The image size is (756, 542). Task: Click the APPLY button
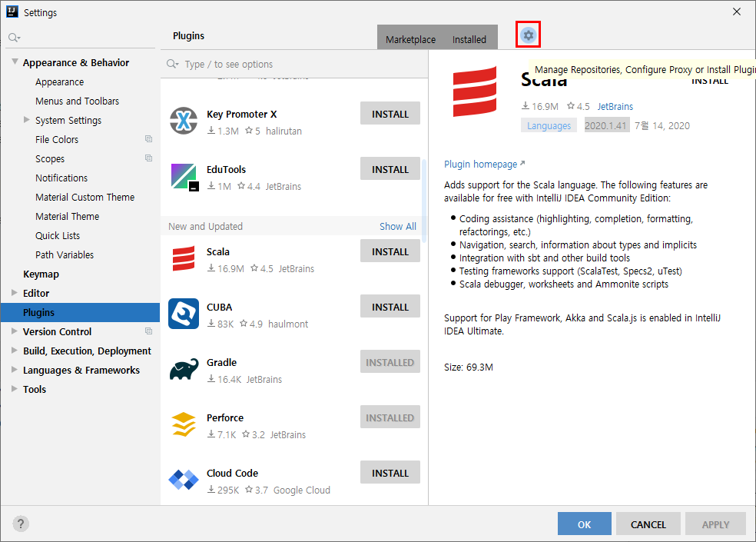[x=715, y=524]
